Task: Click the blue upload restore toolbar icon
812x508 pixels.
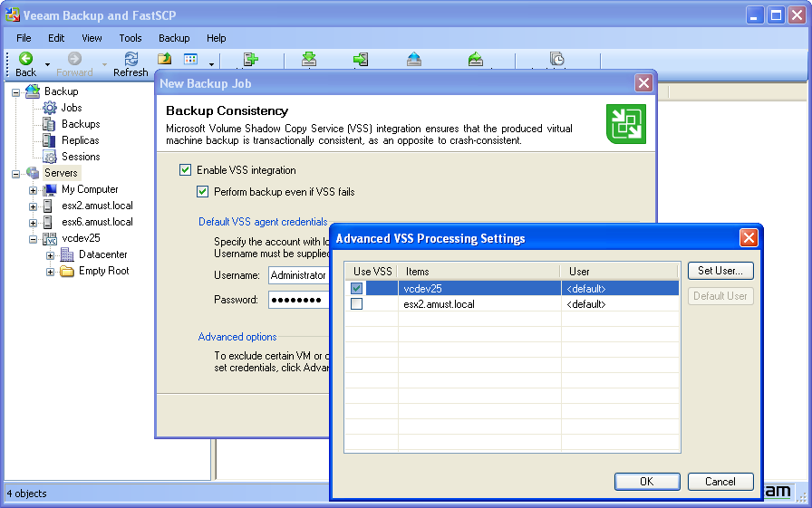Action: (414, 60)
